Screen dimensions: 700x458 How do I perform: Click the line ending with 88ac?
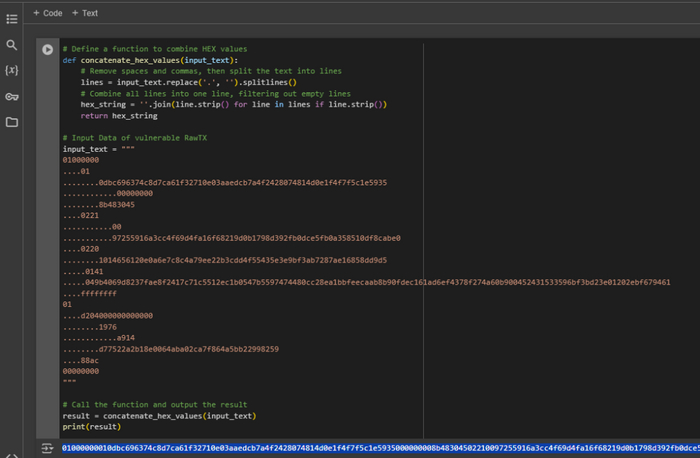point(81,360)
